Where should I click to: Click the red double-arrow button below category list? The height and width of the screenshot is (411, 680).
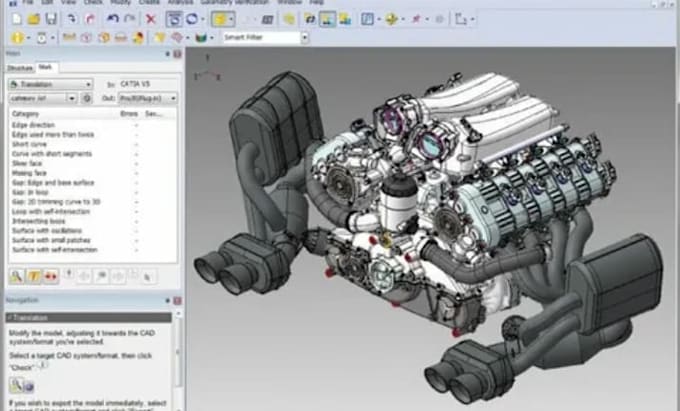(x=51, y=276)
